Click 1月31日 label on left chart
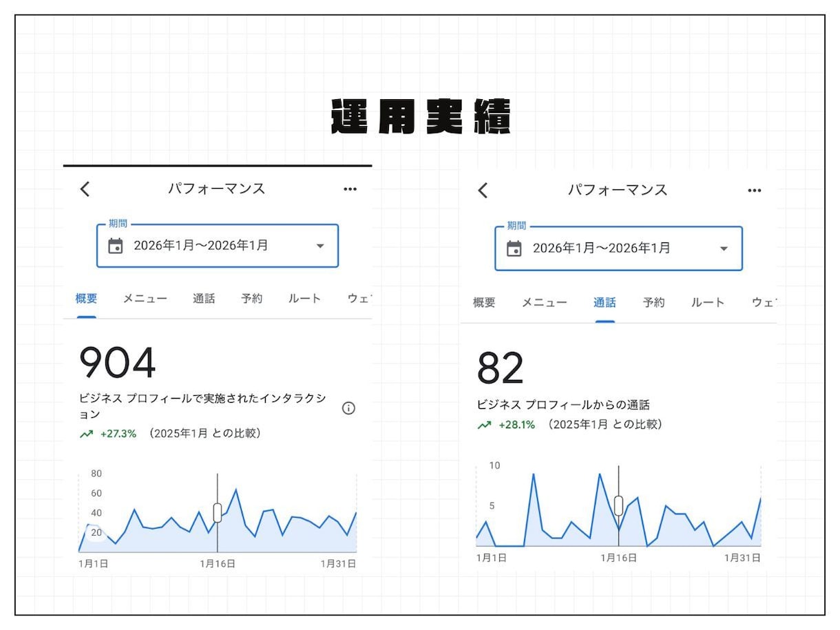 [x=338, y=564]
